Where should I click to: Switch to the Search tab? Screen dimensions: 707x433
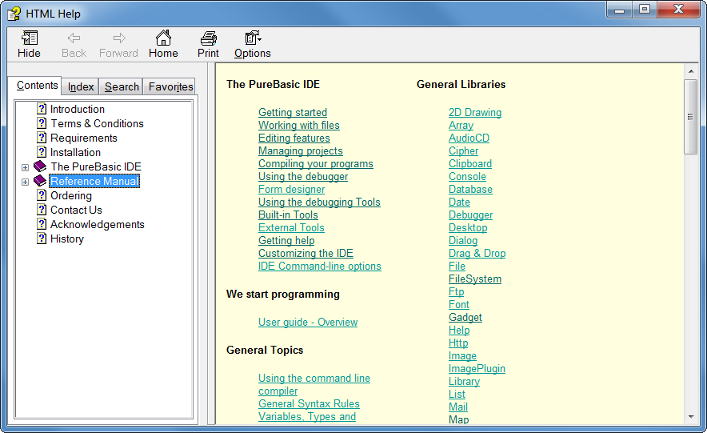click(x=122, y=87)
